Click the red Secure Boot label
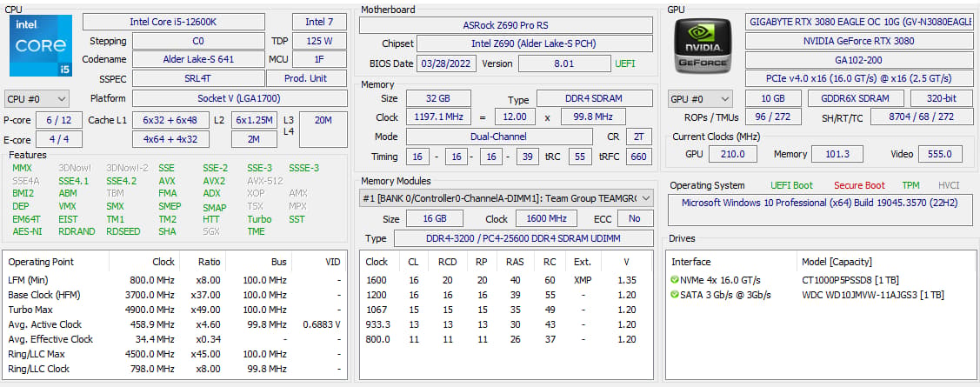This screenshot has width=980, height=387. [859, 185]
